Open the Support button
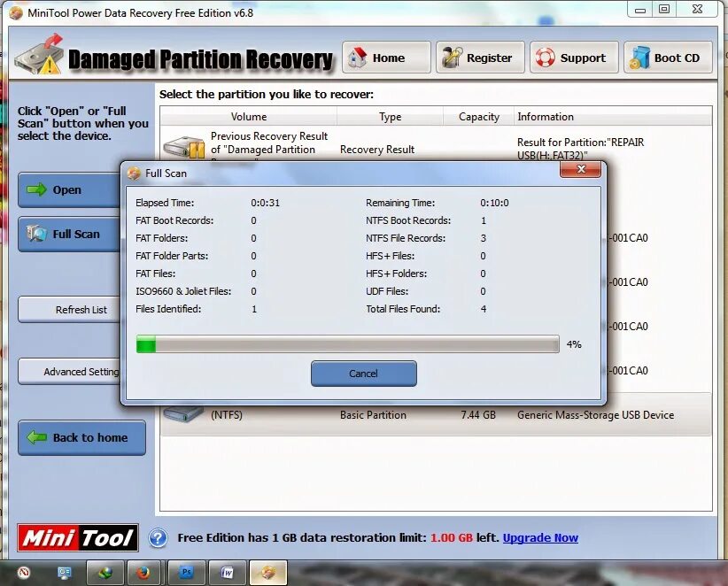This screenshot has height=586, width=728. point(574,58)
